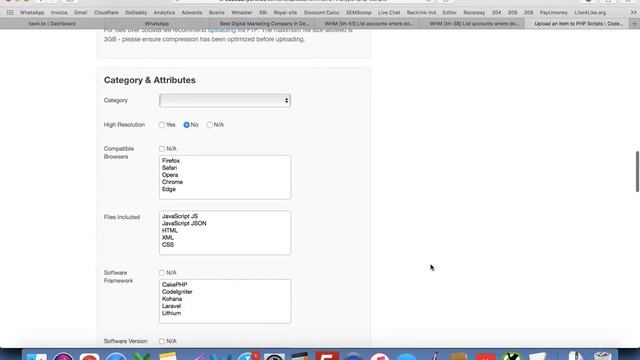The height and width of the screenshot is (360, 640).
Task: Switch to Best Digital Marketing Company tab
Action: (x=264, y=24)
